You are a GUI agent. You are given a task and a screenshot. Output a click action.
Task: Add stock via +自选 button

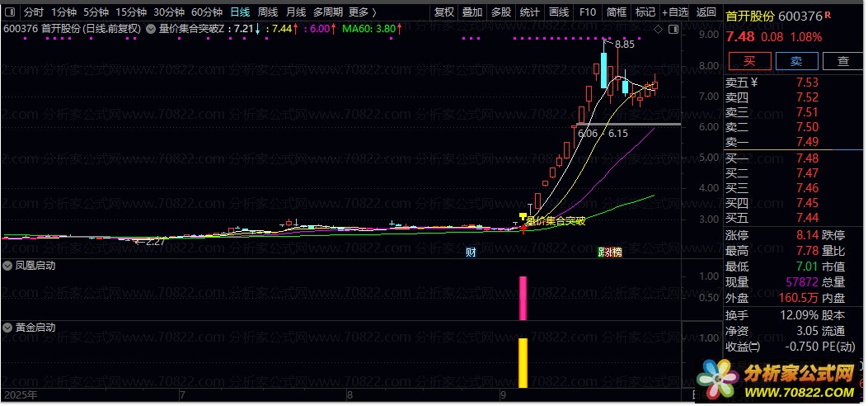pyautogui.click(x=675, y=12)
